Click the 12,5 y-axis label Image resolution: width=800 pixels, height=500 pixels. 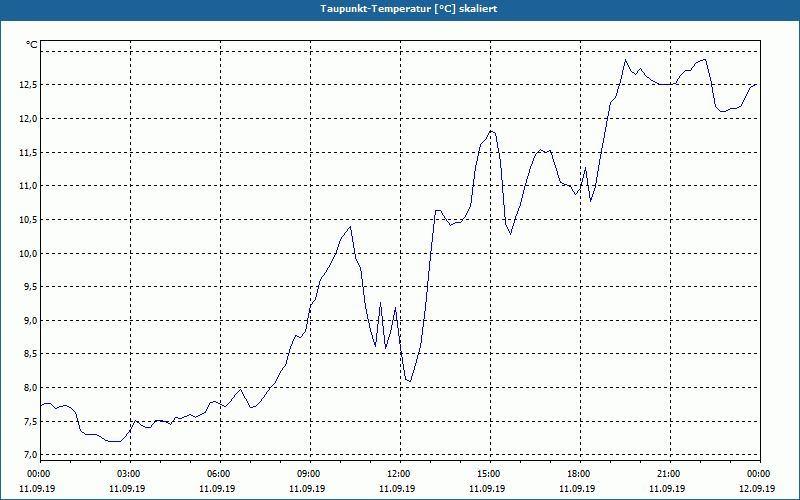pyautogui.click(x=29, y=85)
